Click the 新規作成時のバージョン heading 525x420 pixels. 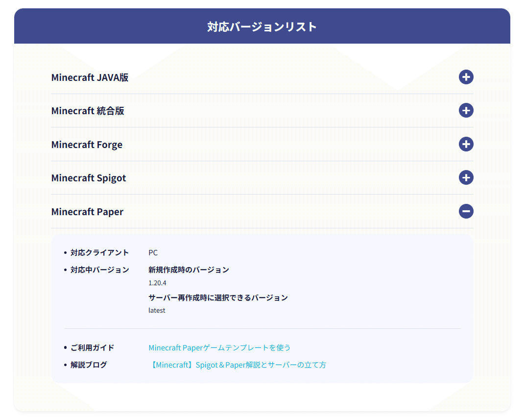tap(188, 270)
